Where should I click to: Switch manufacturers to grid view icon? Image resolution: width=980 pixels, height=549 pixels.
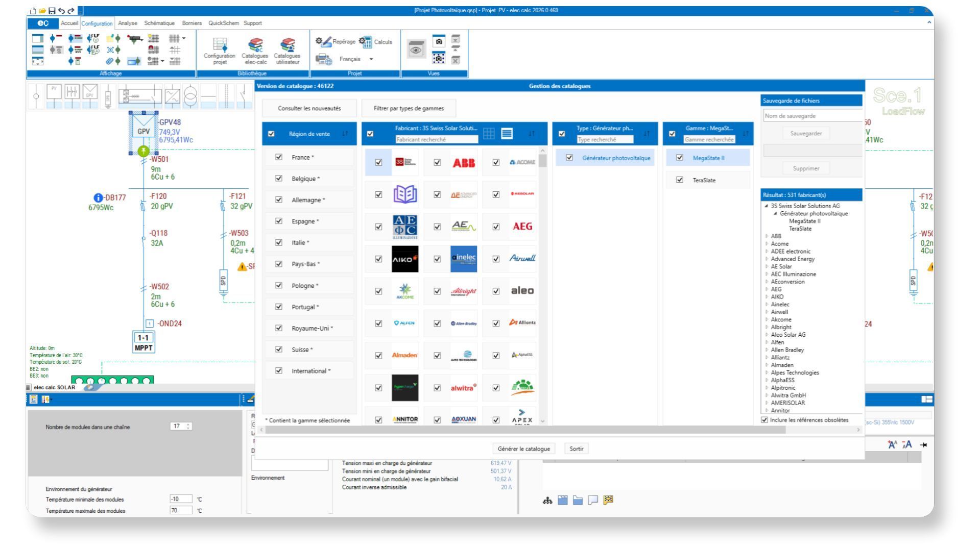point(489,134)
